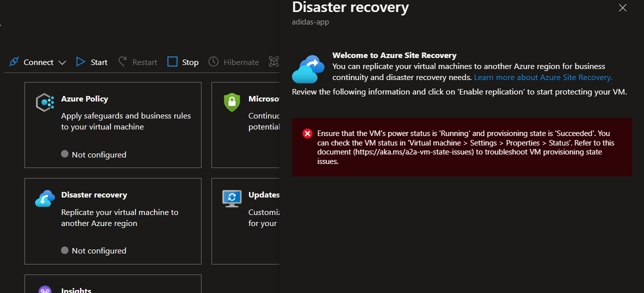Click the Hibernate clock icon

(x=213, y=61)
